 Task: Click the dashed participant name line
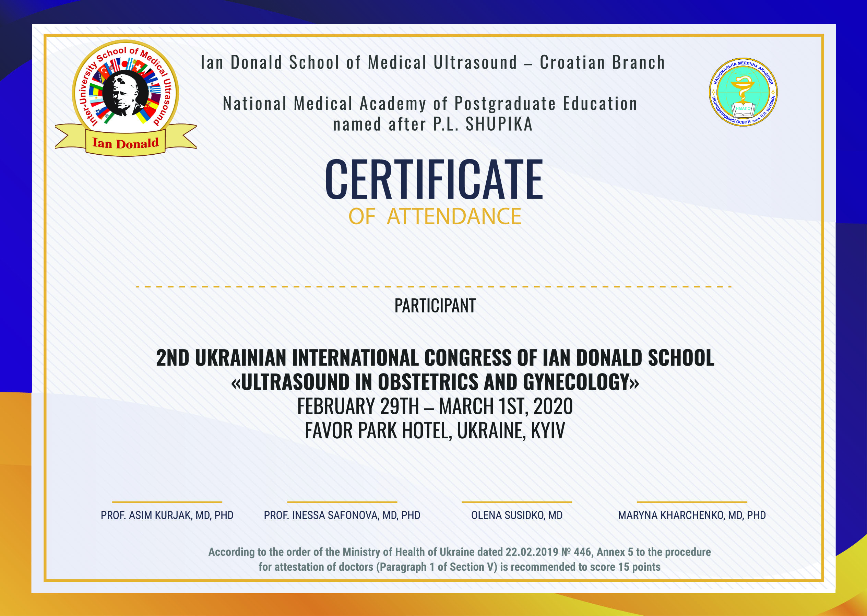point(433,287)
